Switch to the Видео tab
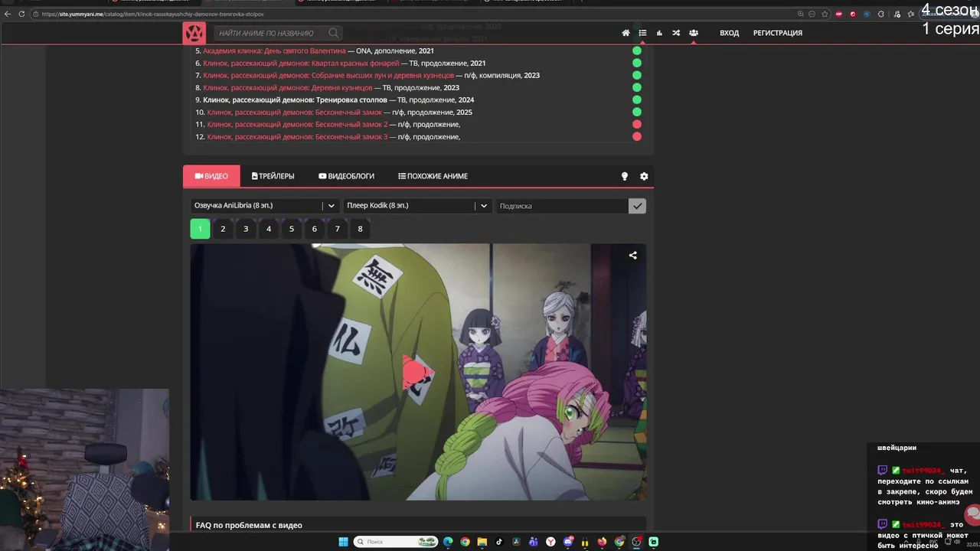This screenshot has height=551, width=980. click(x=211, y=176)
